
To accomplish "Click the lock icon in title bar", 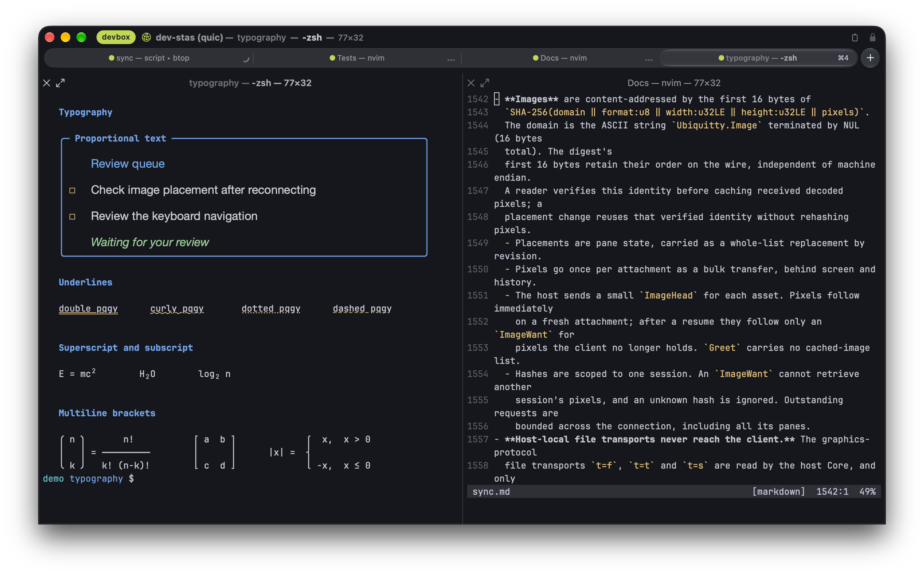I will pyautogui.click(x=872, y=37).
